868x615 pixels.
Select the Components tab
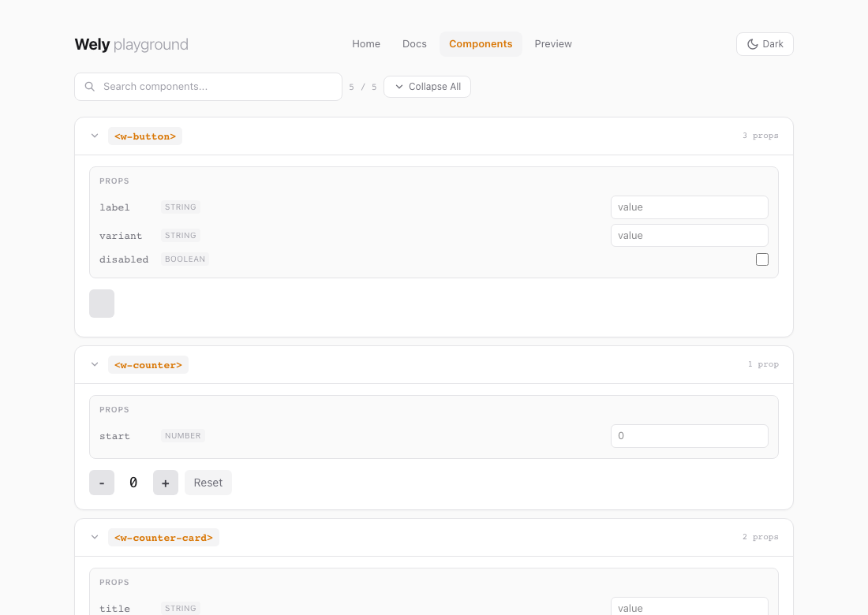tap(481, 43)
